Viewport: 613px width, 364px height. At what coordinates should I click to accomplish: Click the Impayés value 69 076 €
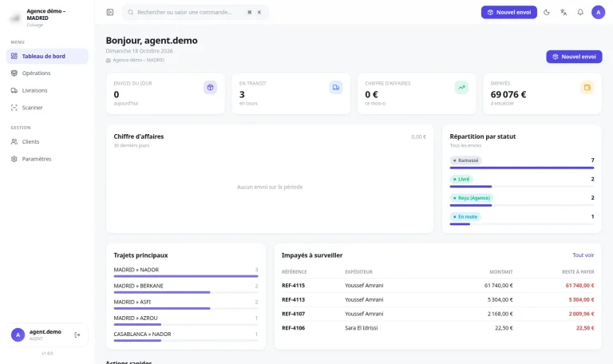pyautogui.click(x=508, y=94)
